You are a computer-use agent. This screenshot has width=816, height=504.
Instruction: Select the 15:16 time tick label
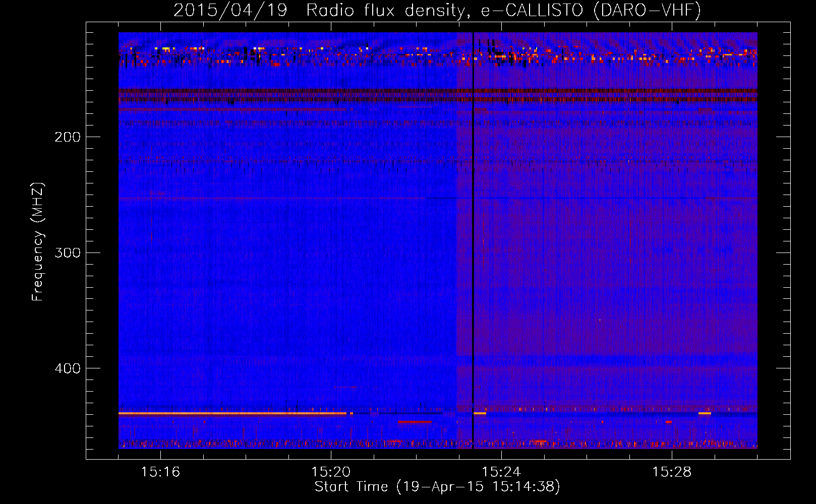160,472
